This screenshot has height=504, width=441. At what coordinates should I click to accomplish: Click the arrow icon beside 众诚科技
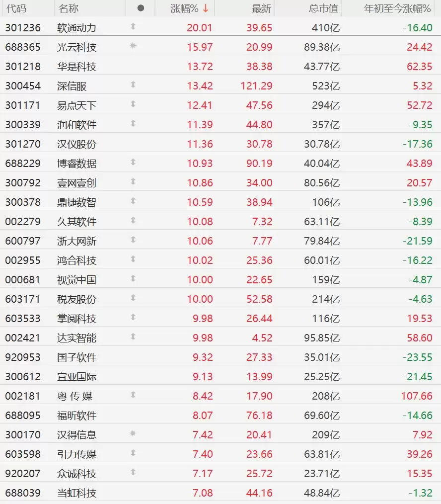pos(133,472)
